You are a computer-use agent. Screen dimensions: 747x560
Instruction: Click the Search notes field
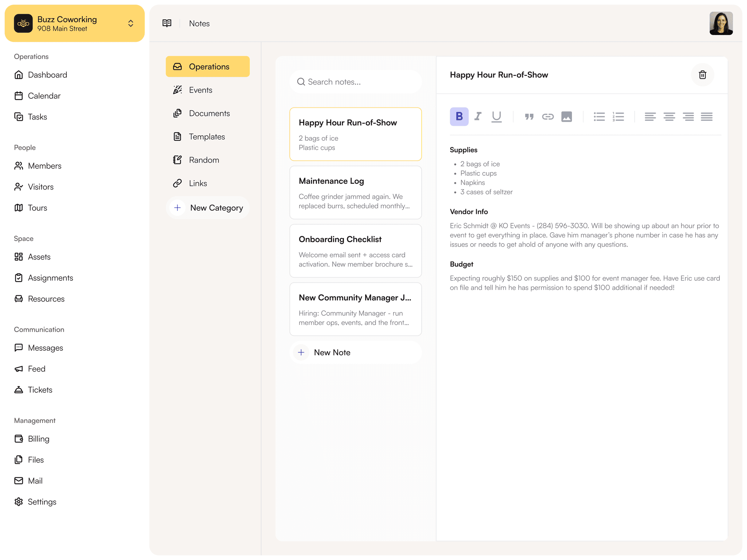[x=355, y=82]
